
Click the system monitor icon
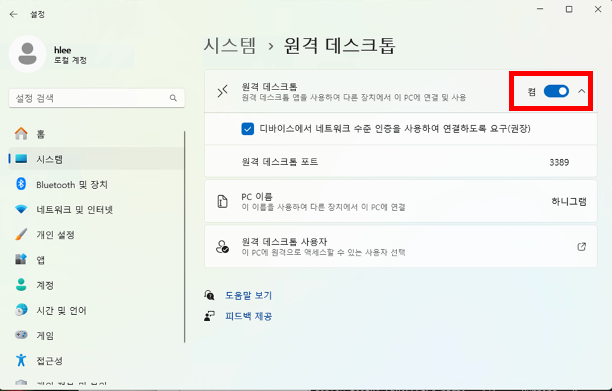21,158
